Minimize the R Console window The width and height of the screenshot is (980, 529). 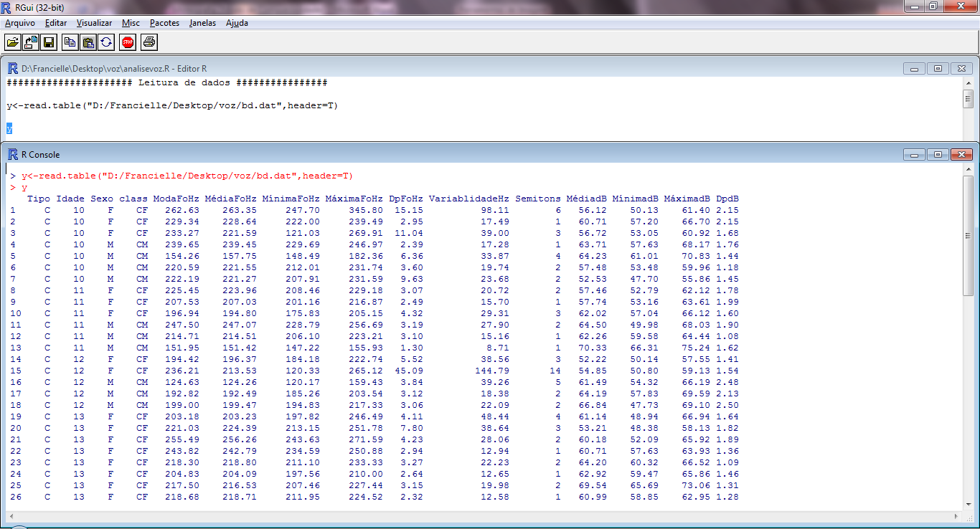(914, 154)
